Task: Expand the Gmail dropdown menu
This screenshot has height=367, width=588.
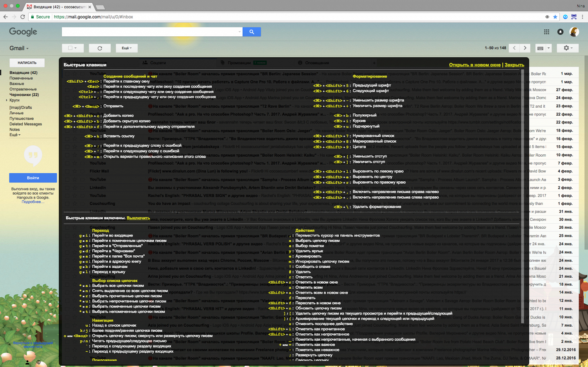Action: pos(19,48)
